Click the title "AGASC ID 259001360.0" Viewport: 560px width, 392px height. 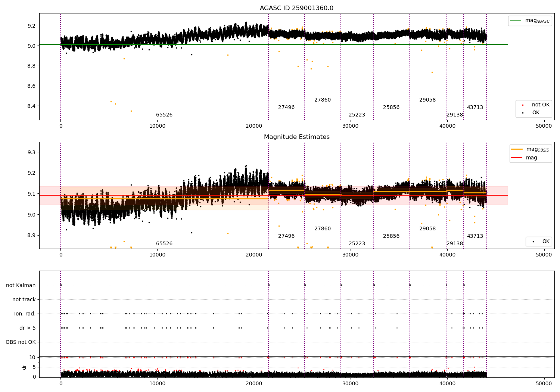tap(296, 8)
